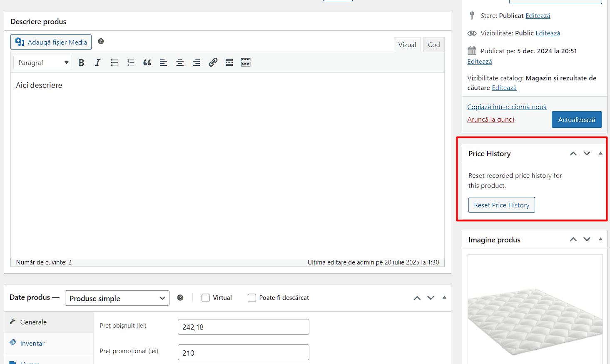This screenshot has height=364, width=610.
Task: Apply blockquote formatting
Action: tap(147, 62)
